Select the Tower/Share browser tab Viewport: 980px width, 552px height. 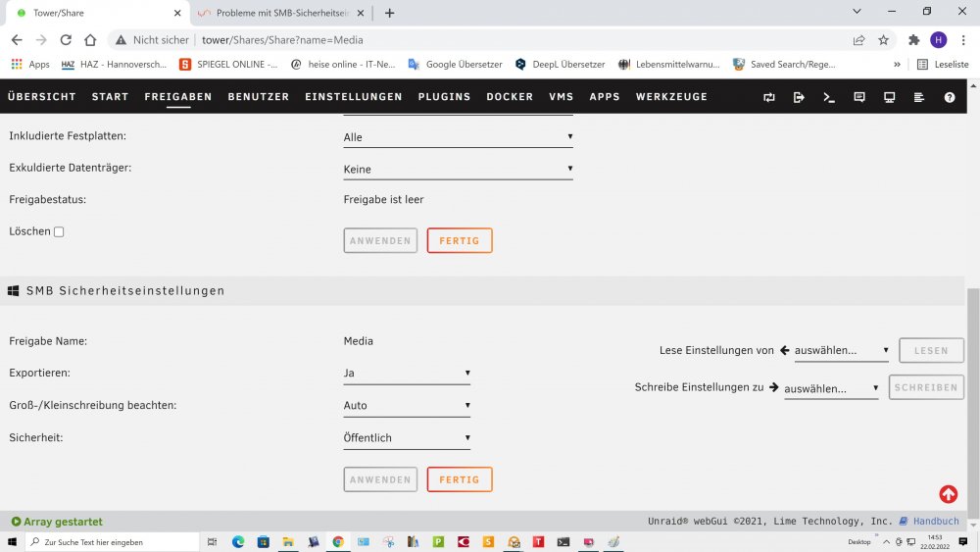point(97,13)
